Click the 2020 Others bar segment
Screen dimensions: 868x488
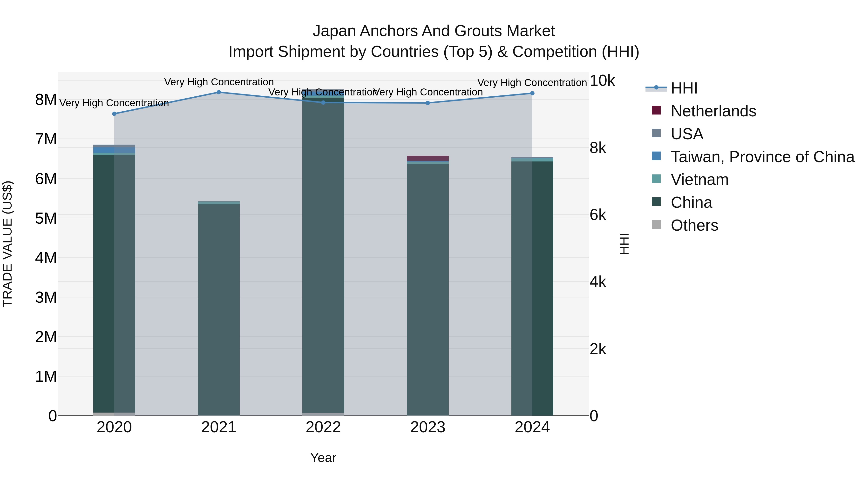(x=114, y=414)
